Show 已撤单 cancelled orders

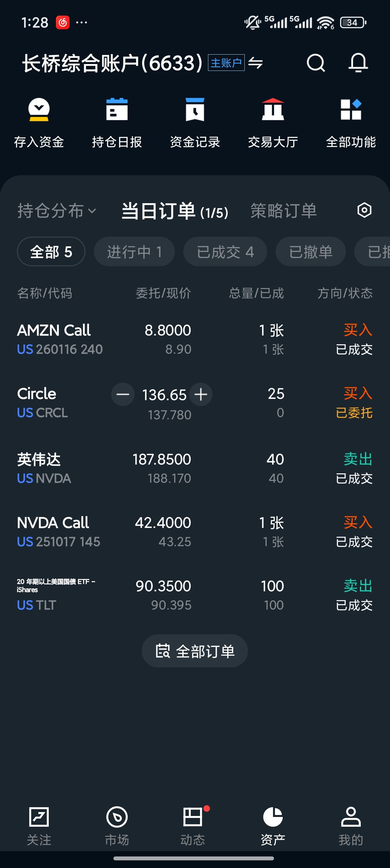click(x=310, y=252)
